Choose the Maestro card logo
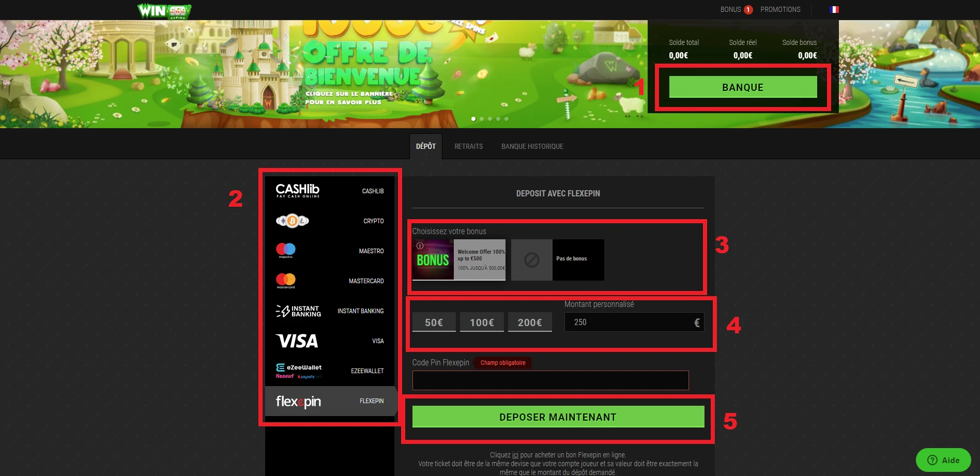This screenshot has height=476, width=980. 286,250
